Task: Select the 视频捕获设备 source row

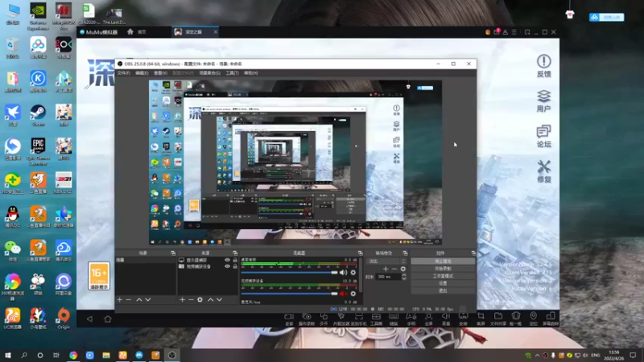Action: click(208, 266)
